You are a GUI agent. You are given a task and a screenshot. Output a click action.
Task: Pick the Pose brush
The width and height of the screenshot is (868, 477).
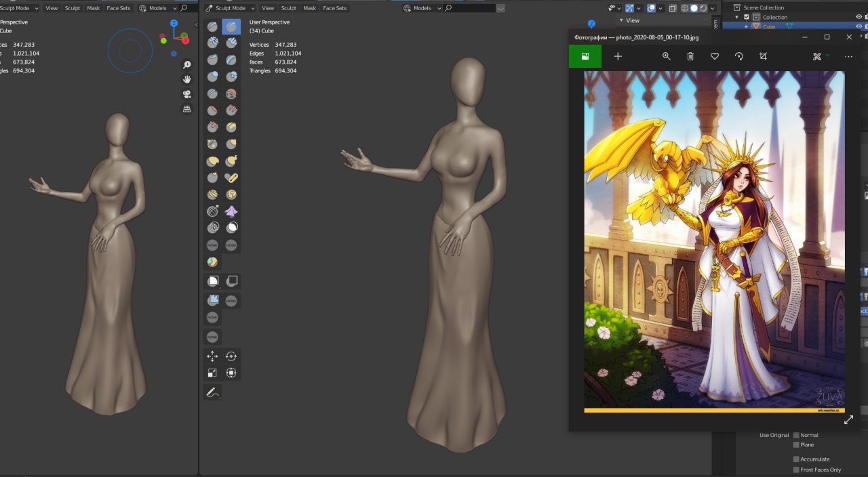pos(231,178)
